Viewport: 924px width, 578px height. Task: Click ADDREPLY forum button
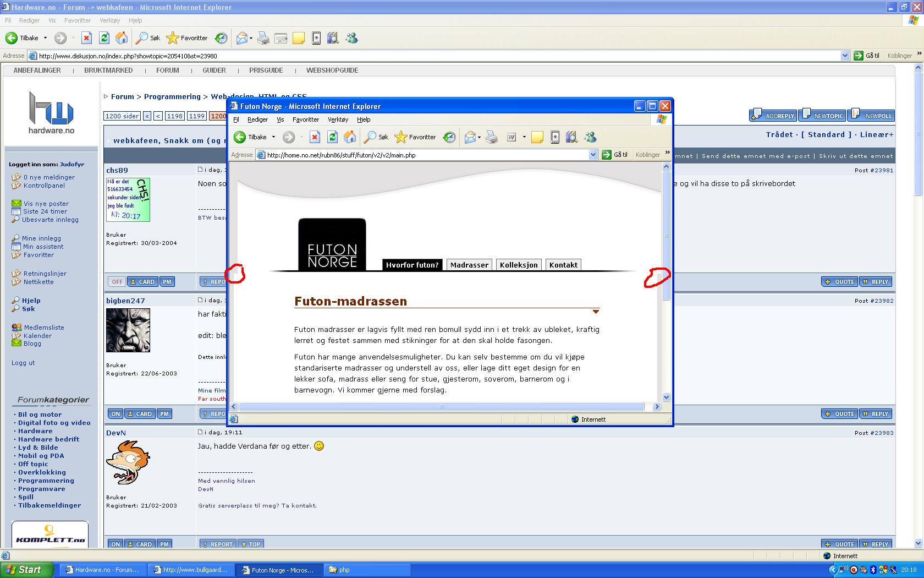tap(773, 115)
